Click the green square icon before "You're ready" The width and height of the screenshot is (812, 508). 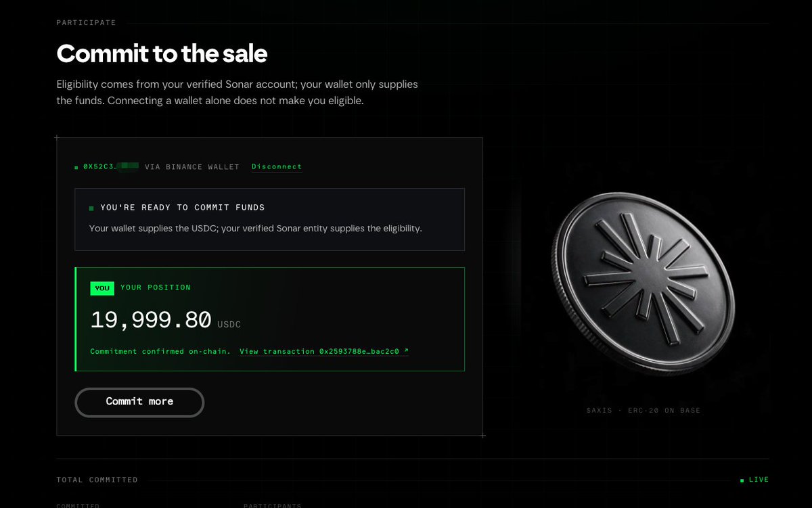[91, 208]
